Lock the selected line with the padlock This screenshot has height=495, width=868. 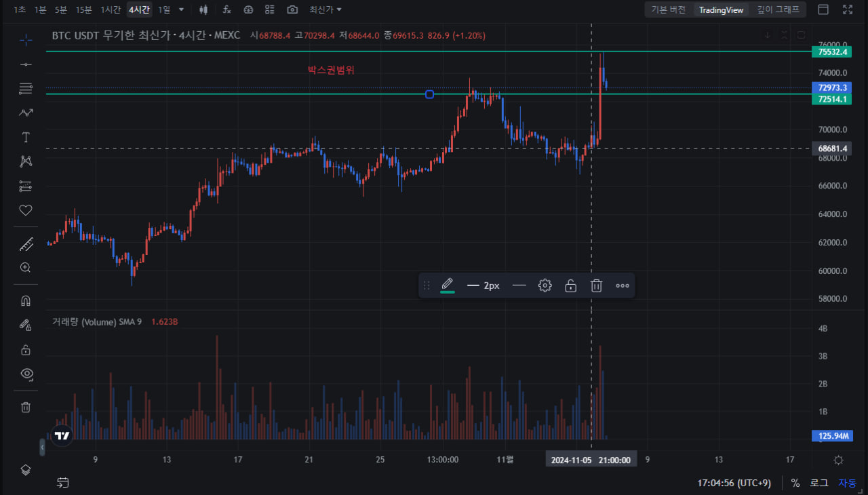pyautogui.click(x=570, y=285)
